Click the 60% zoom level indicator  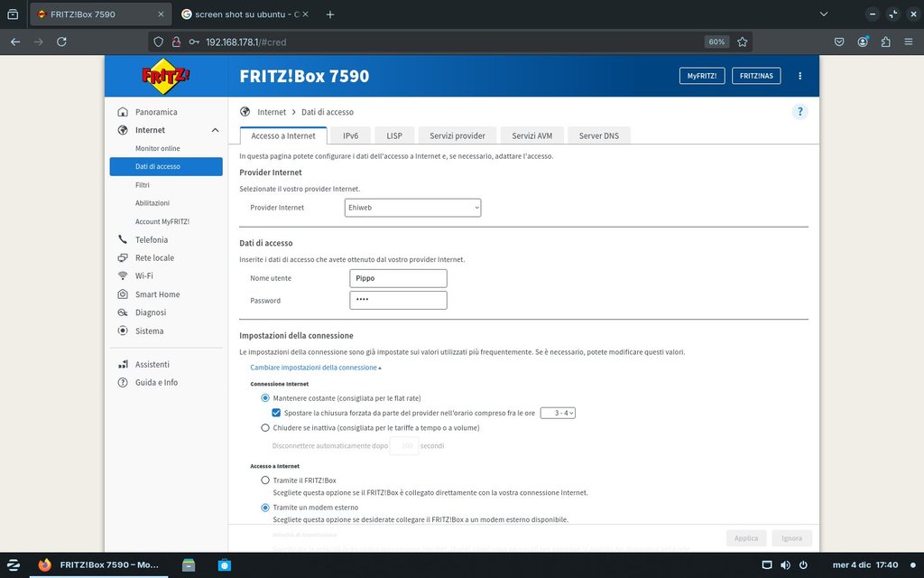point(716,42)
